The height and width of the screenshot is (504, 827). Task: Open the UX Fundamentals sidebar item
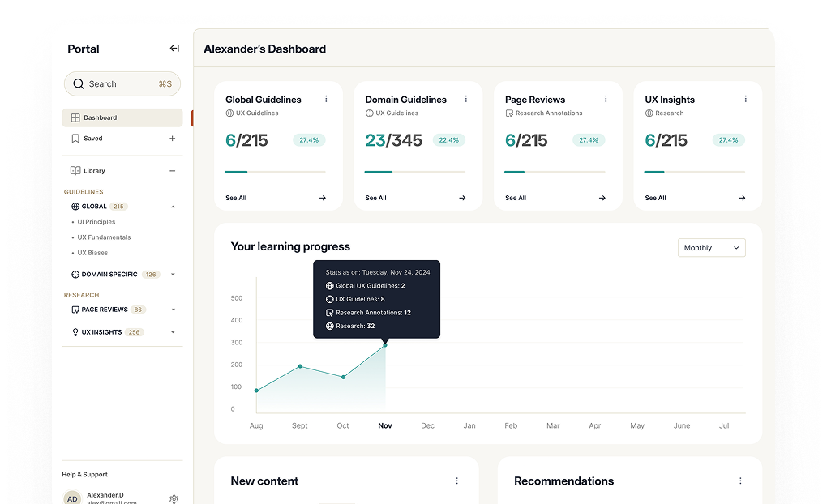(x=104, y=237)
